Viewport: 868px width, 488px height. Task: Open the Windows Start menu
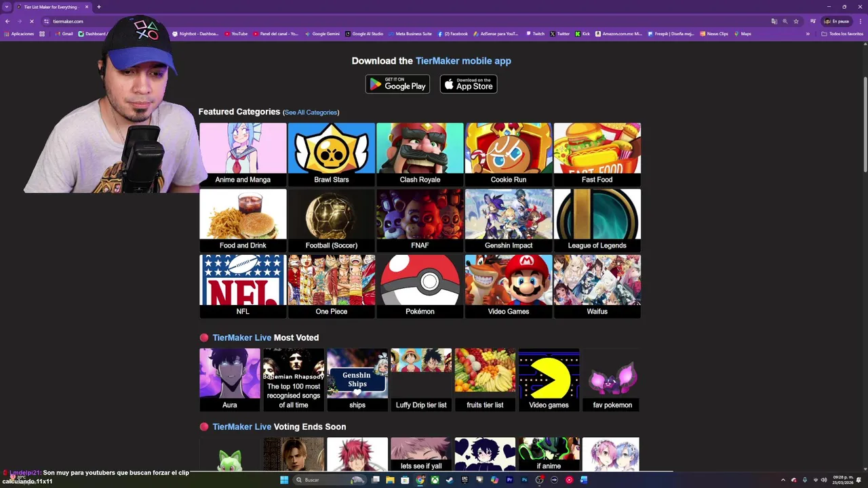tap(284, 480)
